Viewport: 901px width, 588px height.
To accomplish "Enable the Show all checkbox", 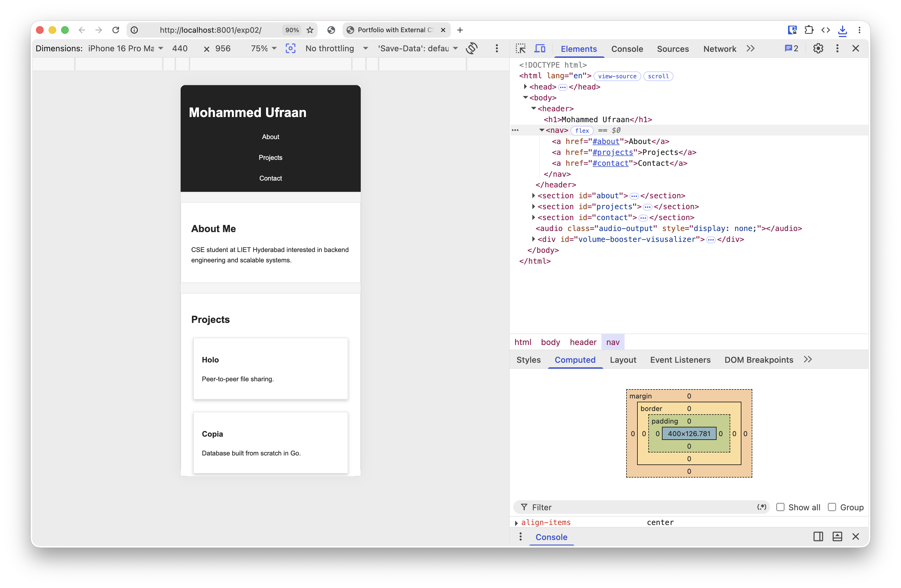I will coord(780,507).
